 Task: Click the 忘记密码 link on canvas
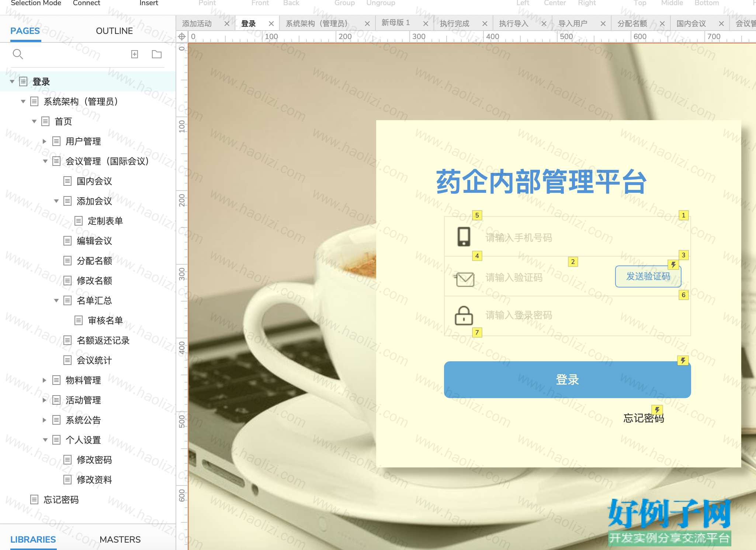click(644, 418)
